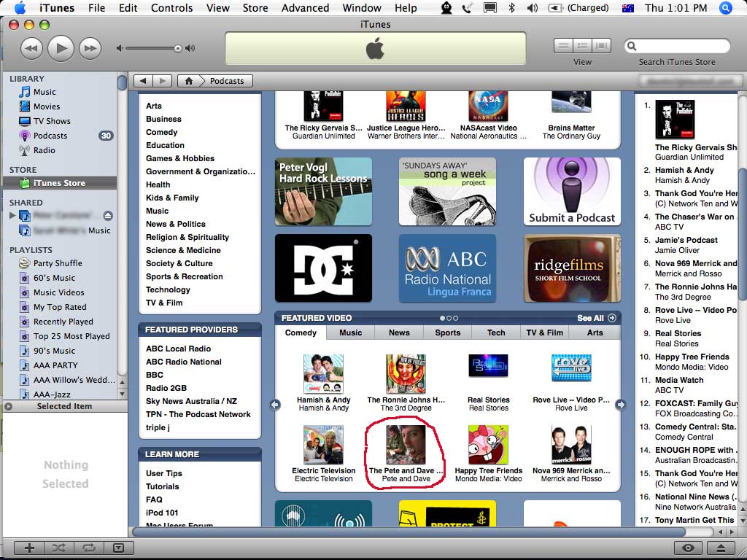Open the Music Videos smart playlist

click(x=58, y=292)
